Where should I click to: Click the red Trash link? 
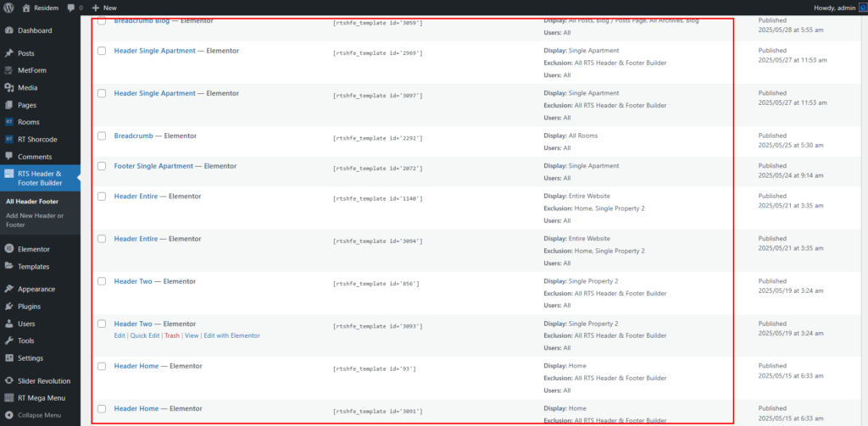[x=172, y=336]
